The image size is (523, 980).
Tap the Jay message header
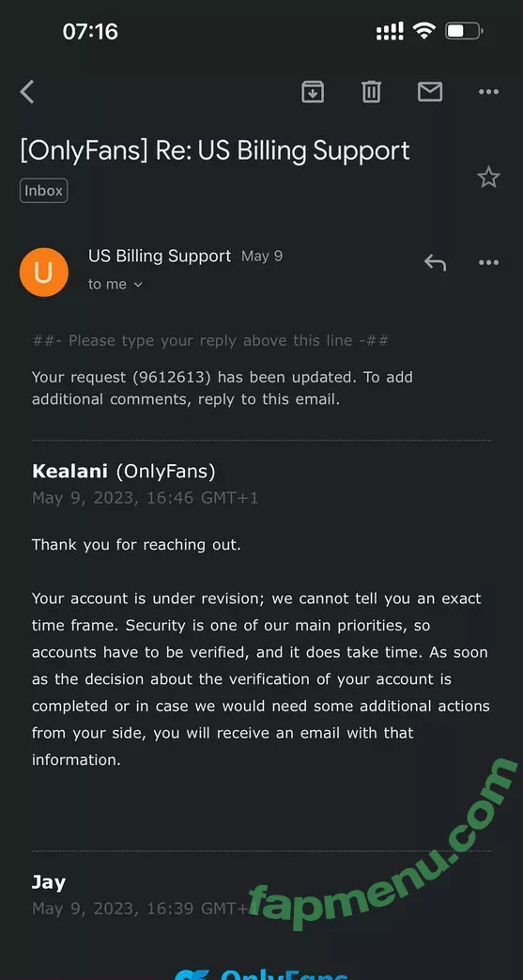pyautogui.click(x=49, y=882)
